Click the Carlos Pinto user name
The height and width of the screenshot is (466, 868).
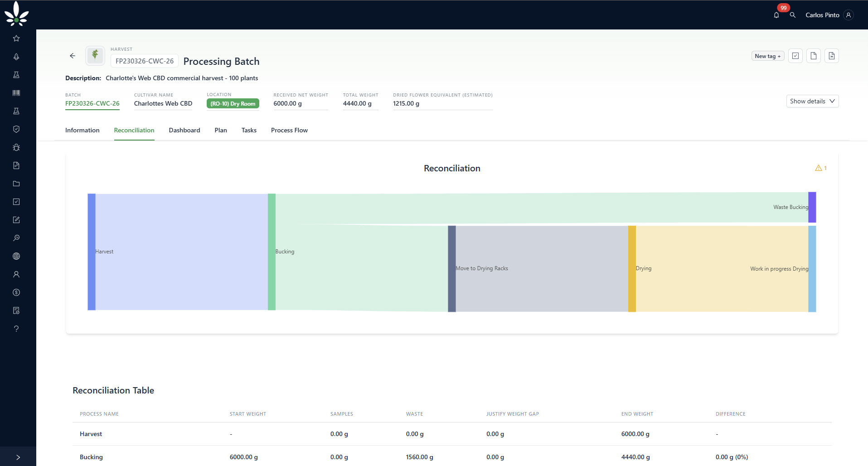pyautogui.click(x=822, y=15)
